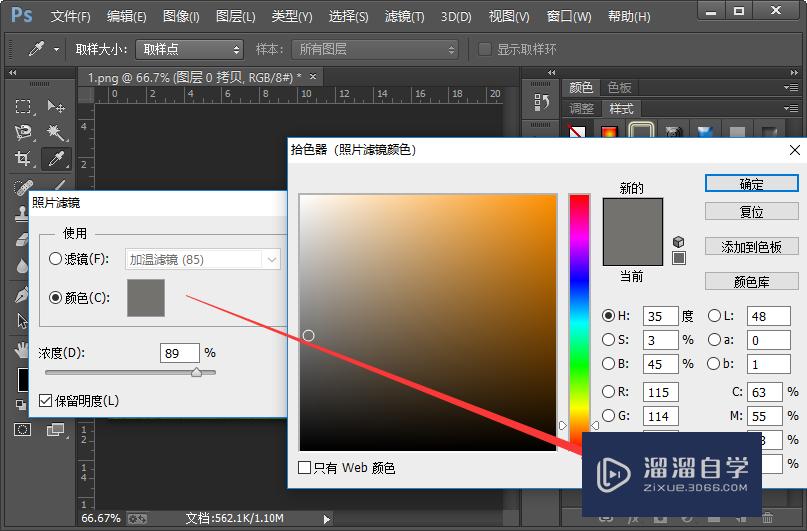Select the B brightness radio button
Screen dimensions: 807x531
(x=608, y=364)
